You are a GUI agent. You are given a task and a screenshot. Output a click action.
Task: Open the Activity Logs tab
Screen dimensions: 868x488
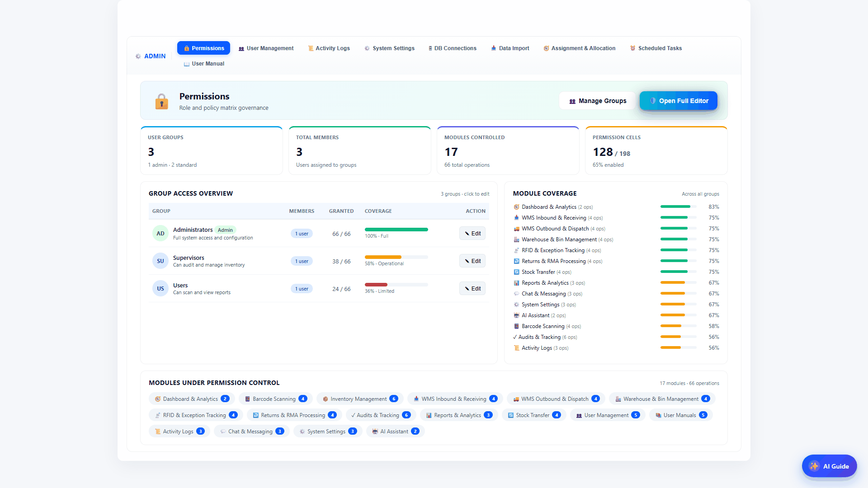(x=329, y=48)
